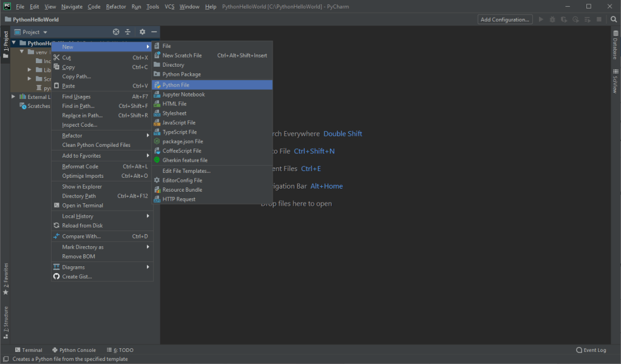Open the Event Log
Image resolution: width=621 pixels, height=364 pixels.
(591, 350)
